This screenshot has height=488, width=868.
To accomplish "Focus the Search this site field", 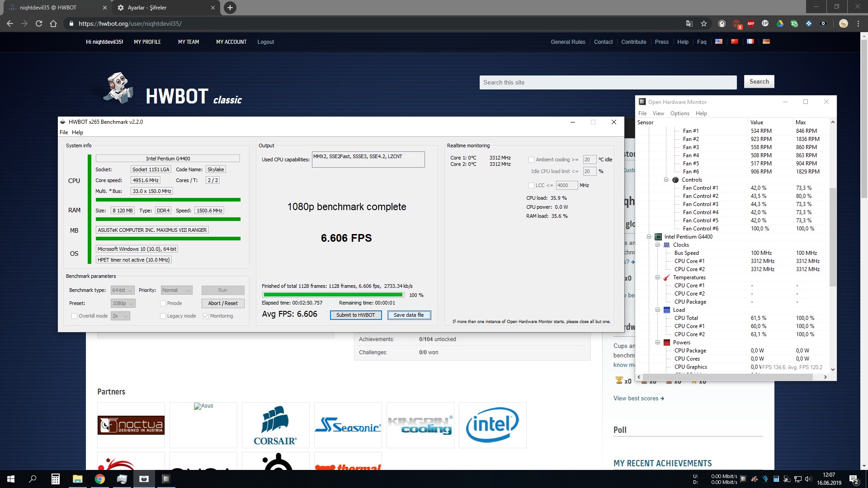I will [x=608, y=82].
